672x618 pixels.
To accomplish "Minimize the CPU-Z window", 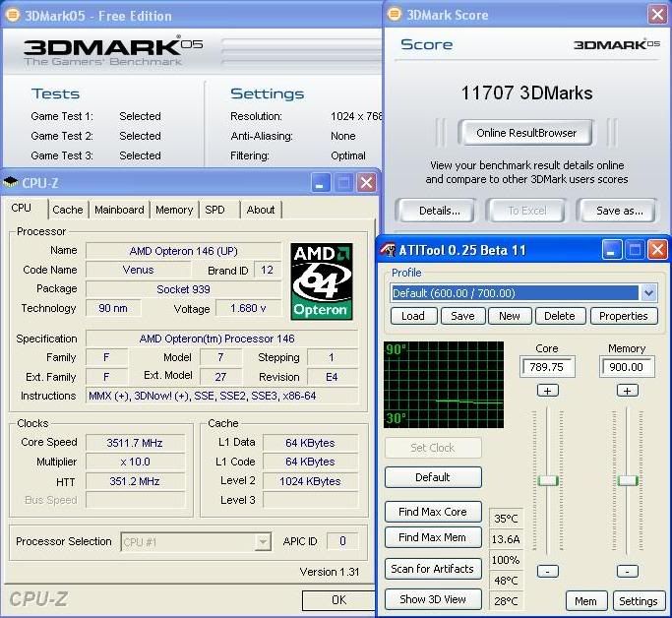I will [x=320, y=183].
